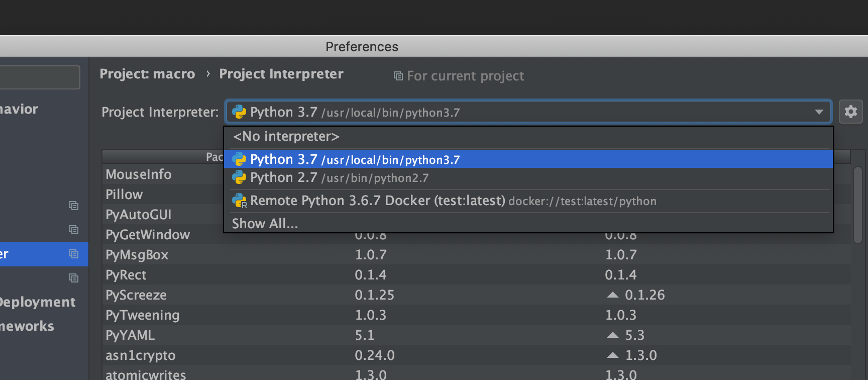The height and width of the screenshot is (380, 868).
Task: Click PyScreeze upgrade arrow icon
Action: coord(612,295)
